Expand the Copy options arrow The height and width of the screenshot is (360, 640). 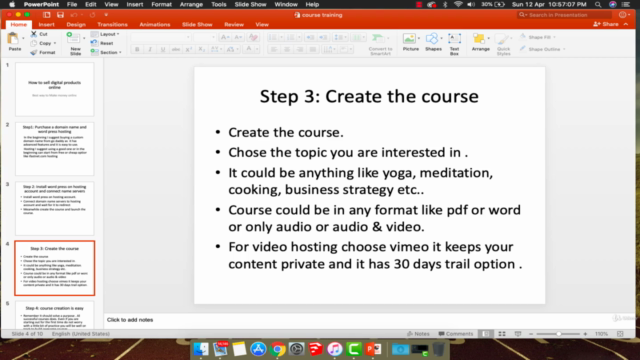[x=55, y=43]
